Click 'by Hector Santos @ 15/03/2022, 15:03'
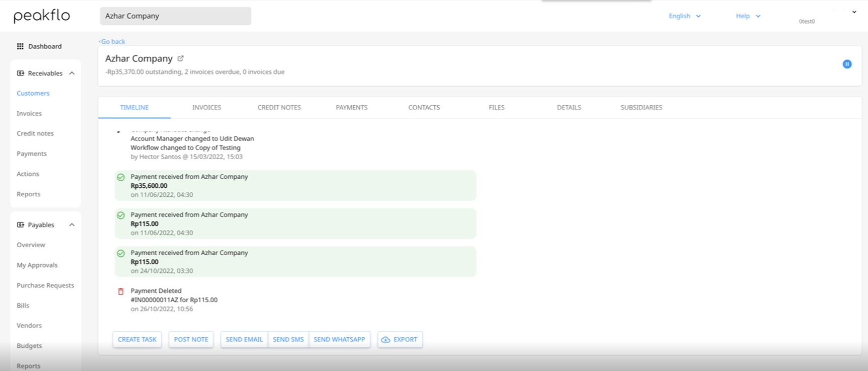Image resolution: width=868 pixels, height=371 pixels. 187,157
